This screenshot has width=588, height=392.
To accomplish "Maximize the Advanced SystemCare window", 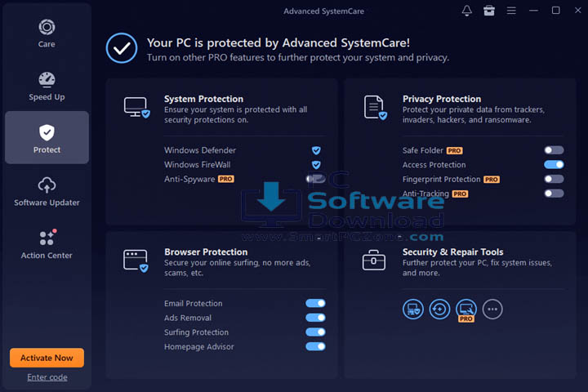I will click(x=556, y=11).
